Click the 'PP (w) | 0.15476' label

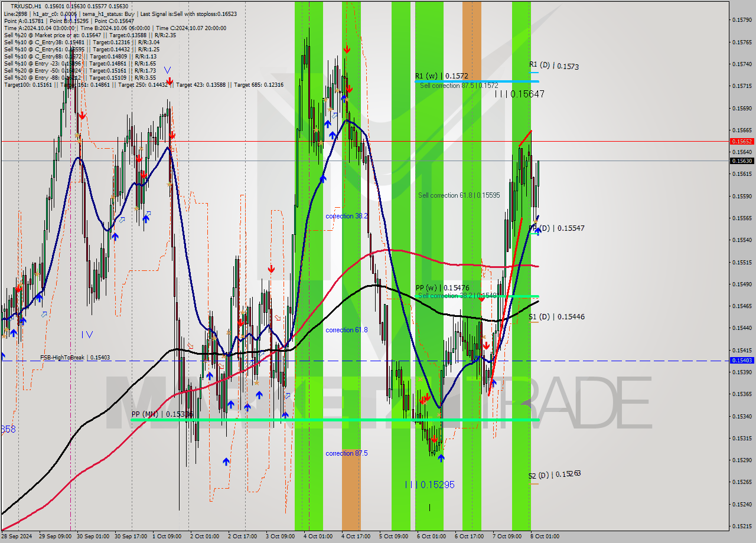pos(442,288)
